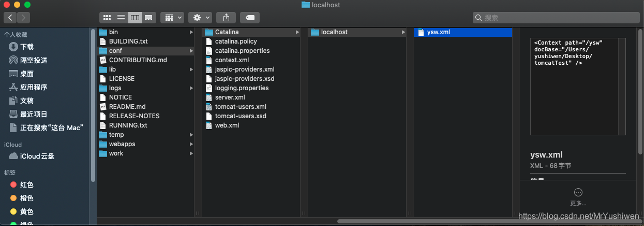Select the logs folder
644x226 pixels.
coord(146,88)
